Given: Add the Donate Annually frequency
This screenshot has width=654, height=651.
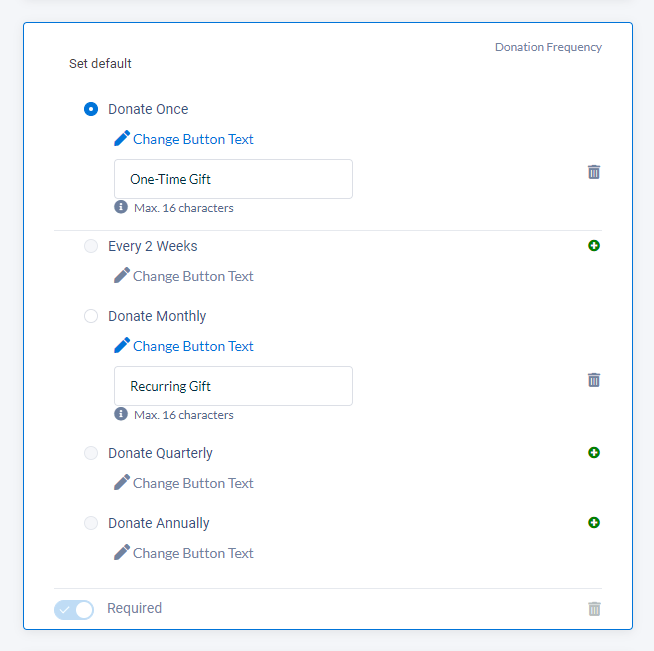Looking at the screenshot, I should coord(594,523).
